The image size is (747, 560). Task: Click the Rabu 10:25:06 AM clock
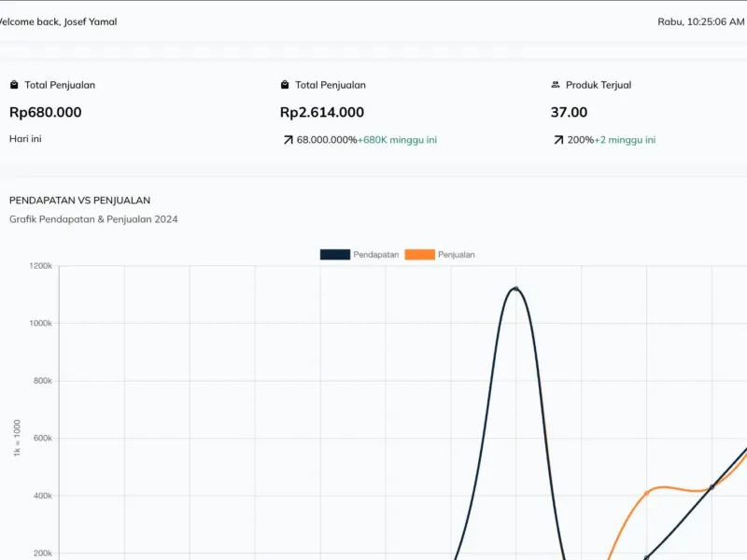700,21
